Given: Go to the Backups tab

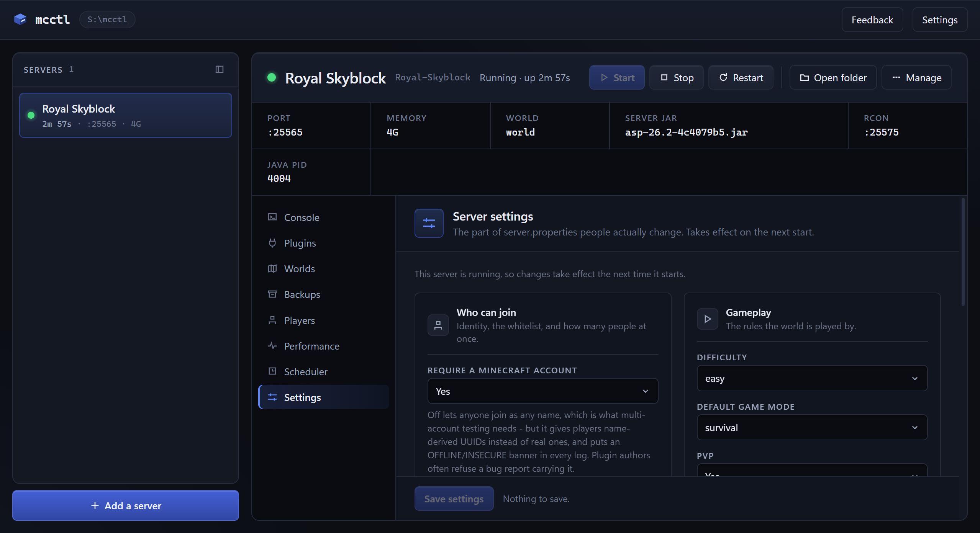Looking at the screenshot, I should coord(324,294).
